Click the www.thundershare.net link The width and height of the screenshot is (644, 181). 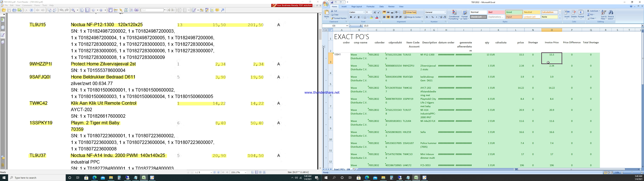(x=322, y=93)
